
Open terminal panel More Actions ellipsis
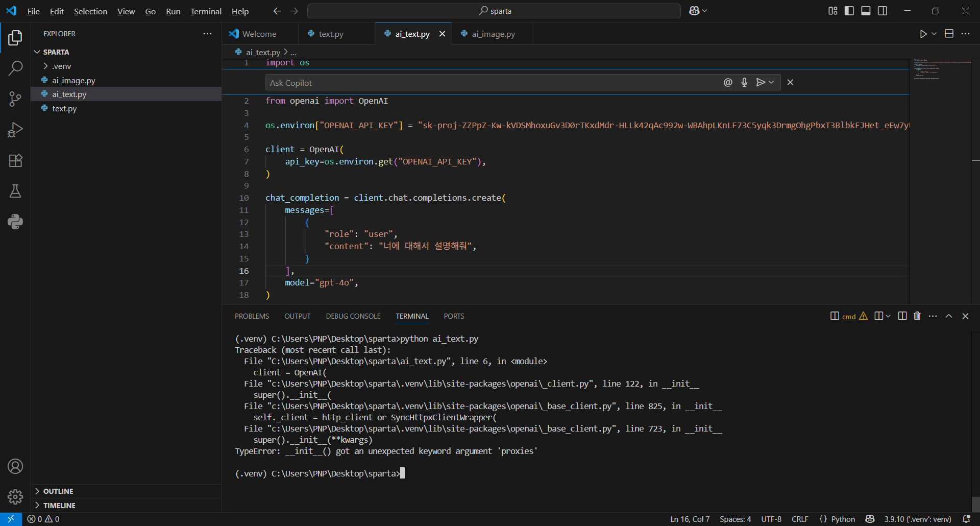click(x=933, y=316)
